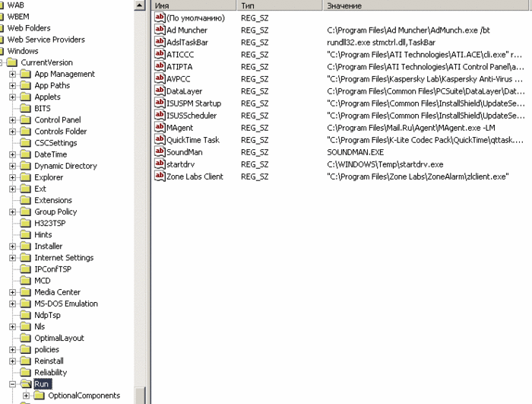Click the SOUNDMAN.EXE value data
Screen dimensions: 532x404
[355, 152]
